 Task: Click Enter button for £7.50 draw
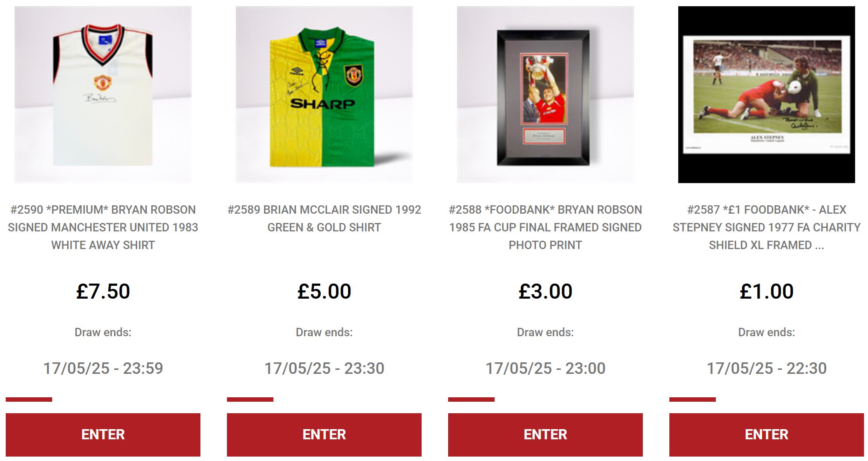(103, 434)
